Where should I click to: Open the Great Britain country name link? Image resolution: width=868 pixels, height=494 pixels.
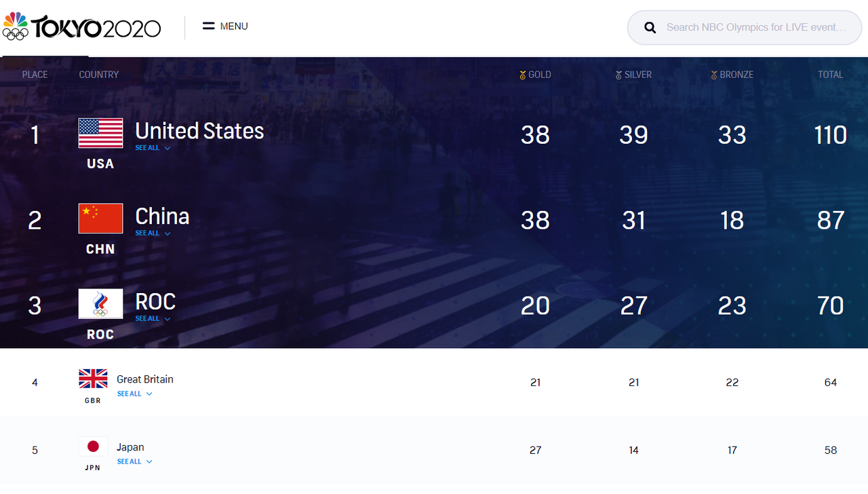(145, 379)
